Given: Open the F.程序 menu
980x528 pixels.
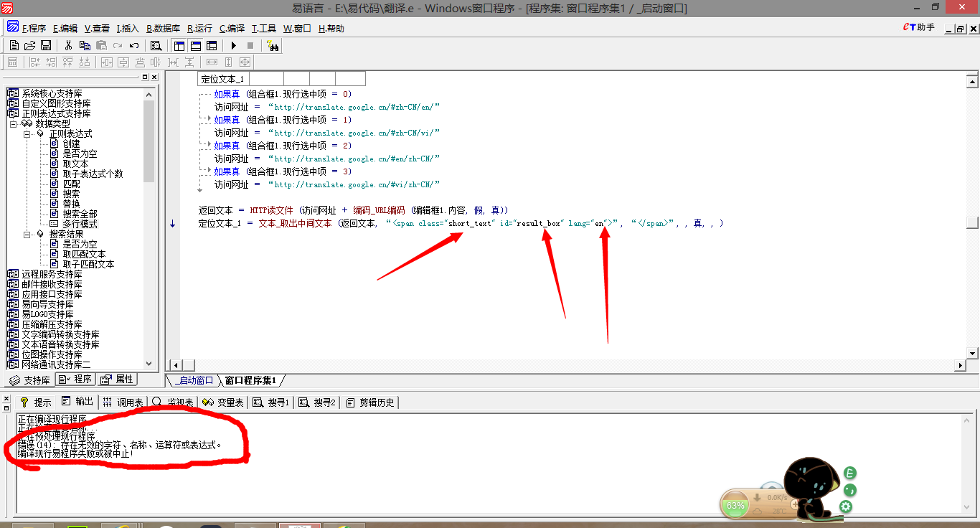Looking at the screenshot, I should coord(34,29).
